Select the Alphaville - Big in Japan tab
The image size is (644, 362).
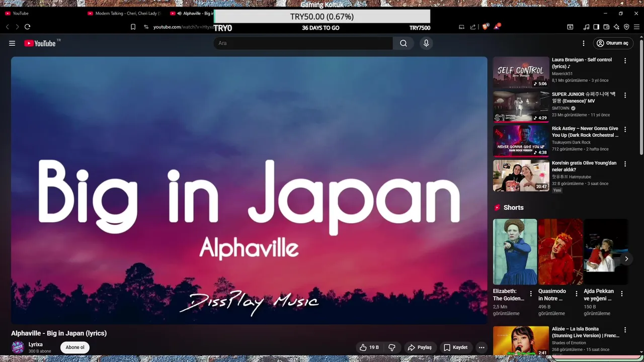[x=191, y=13]
